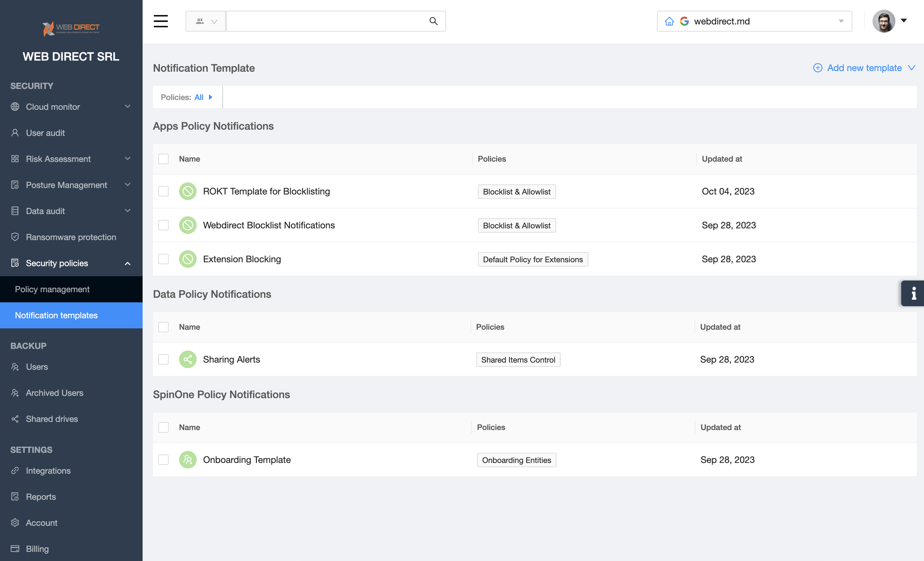924x561 pixels.
Task: Click the hamburger menu icon
Action: click(x=161, y=21)
